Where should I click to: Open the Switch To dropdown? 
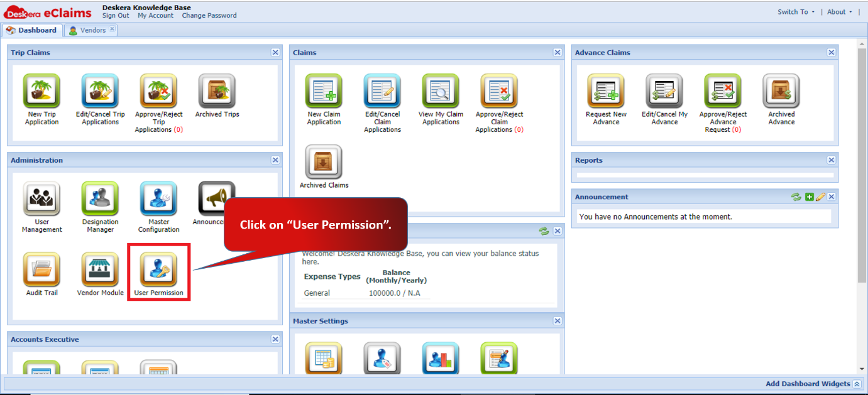coord(796,12)
